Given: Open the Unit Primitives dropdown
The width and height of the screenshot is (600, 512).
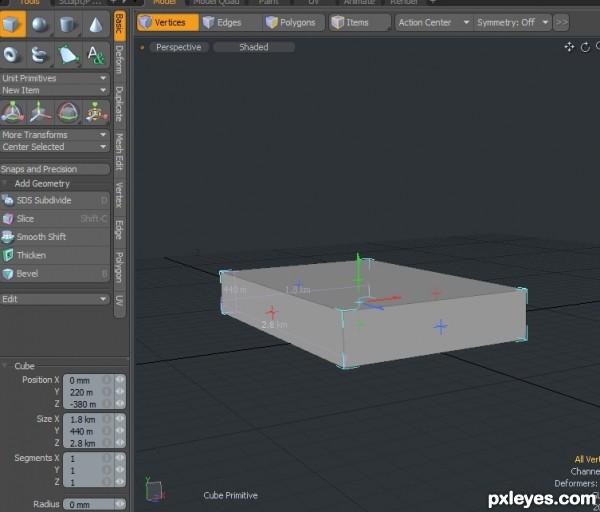Looking at the screenshot, I should pos(55,78).
